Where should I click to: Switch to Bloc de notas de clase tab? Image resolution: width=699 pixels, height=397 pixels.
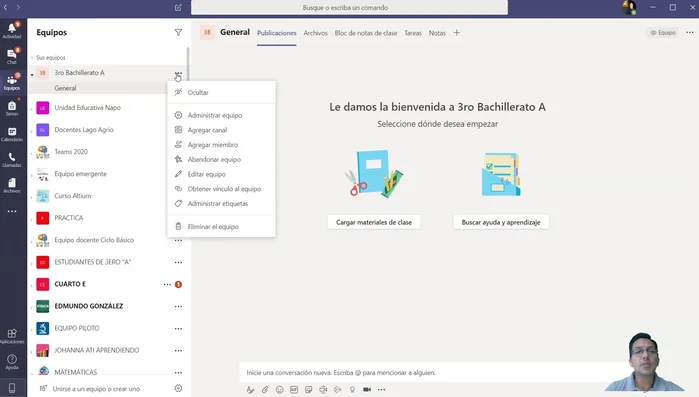point(366,33)
